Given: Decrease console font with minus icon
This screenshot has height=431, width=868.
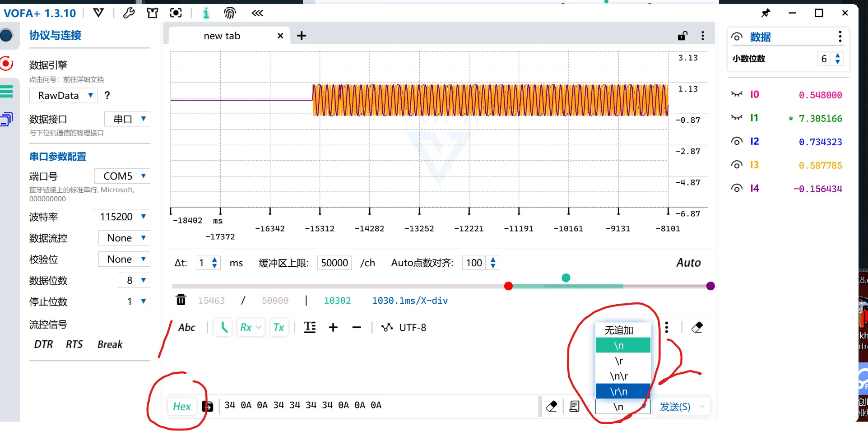Looking at the screenshot, I should pyautogui.click(x=357, y=327).
